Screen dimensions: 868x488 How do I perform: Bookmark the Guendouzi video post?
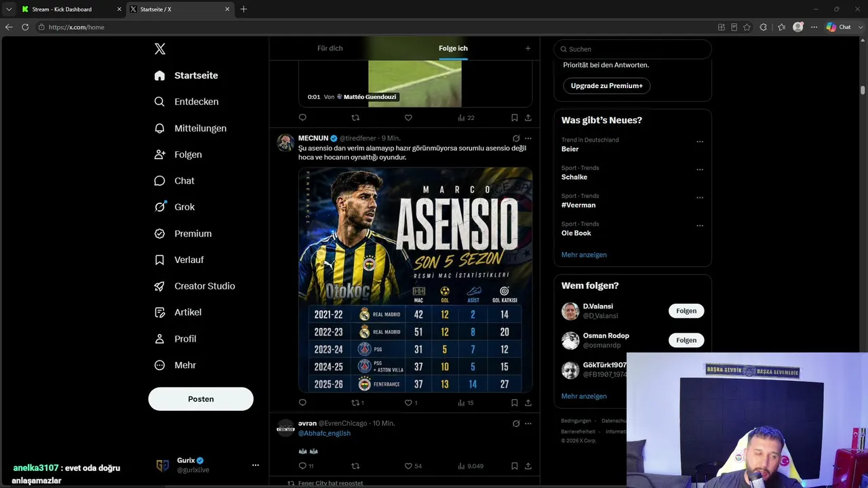(515, 118)
